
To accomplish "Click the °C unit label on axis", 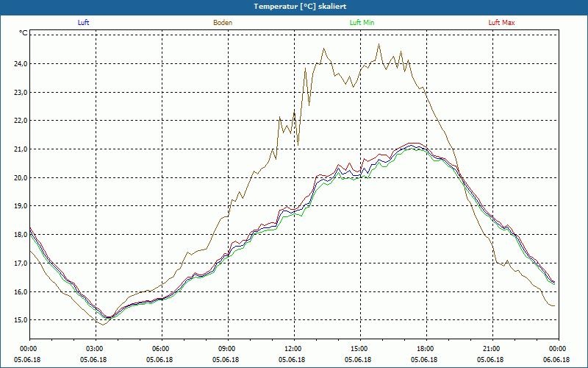I will 24,33.
